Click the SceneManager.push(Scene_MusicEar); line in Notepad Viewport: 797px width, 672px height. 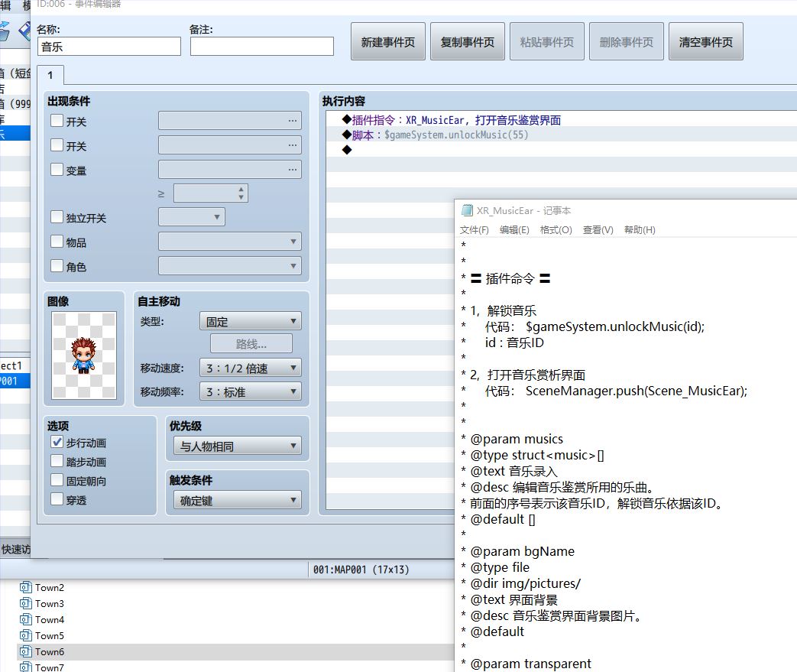[x=637, y=391]
